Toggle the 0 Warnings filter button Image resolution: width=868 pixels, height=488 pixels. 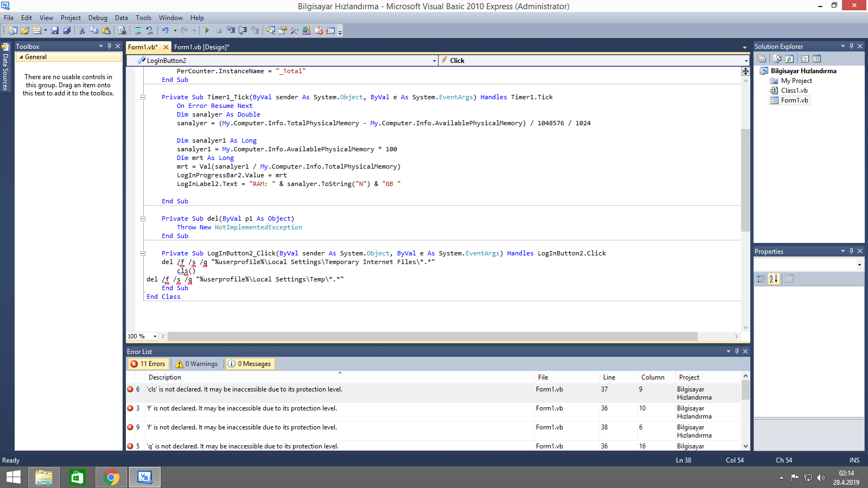click(x=196, y=364)
